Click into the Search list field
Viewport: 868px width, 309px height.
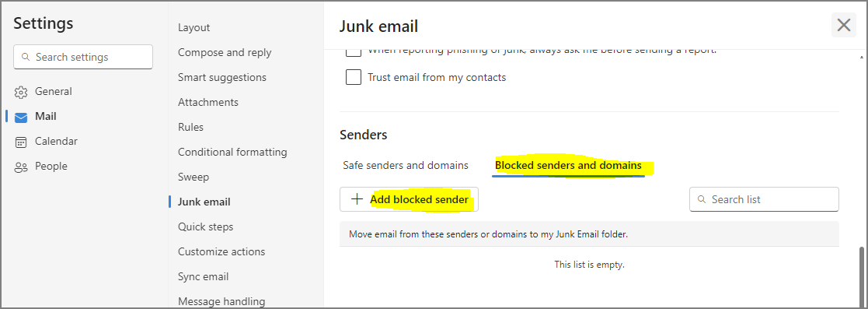pos(764,199)
